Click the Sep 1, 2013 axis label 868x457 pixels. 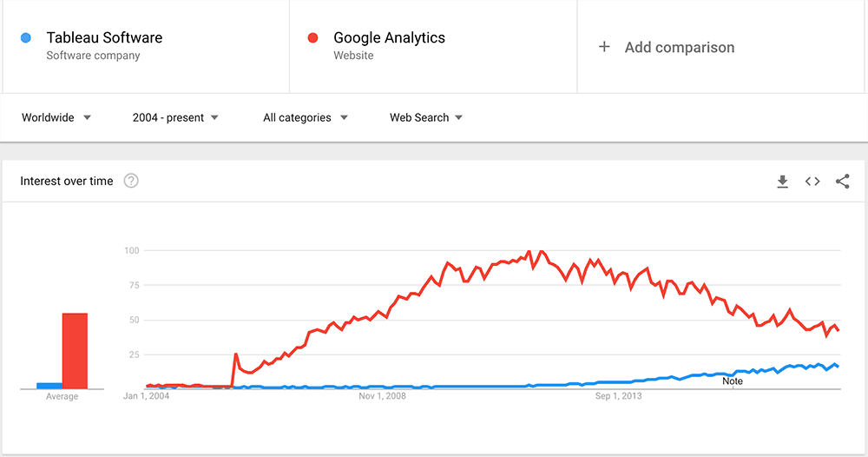pos(618,396)
